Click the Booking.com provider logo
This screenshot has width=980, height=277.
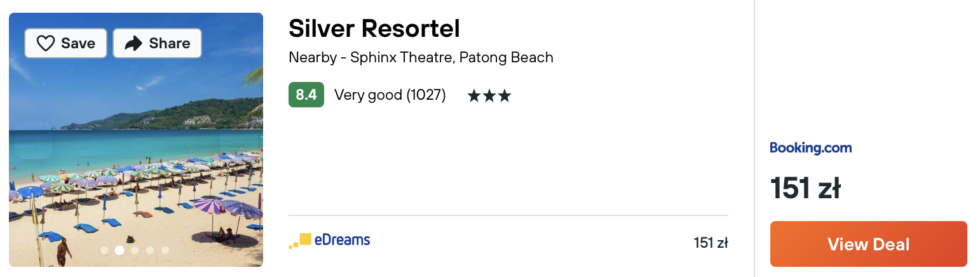click(810, 148)
